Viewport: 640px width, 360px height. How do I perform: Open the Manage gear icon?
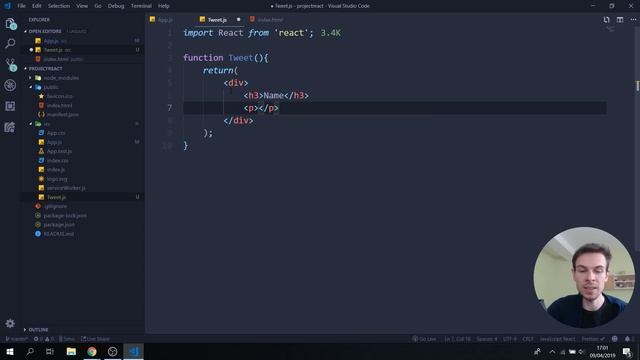point(10,323)
